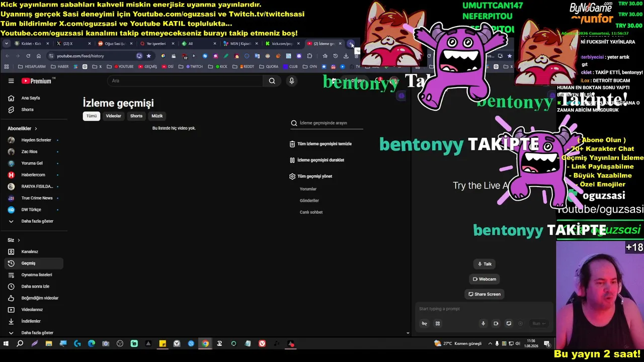Select the Shorts history filter chip
Screen dimensions: 644x362
(x=136, y=116)
